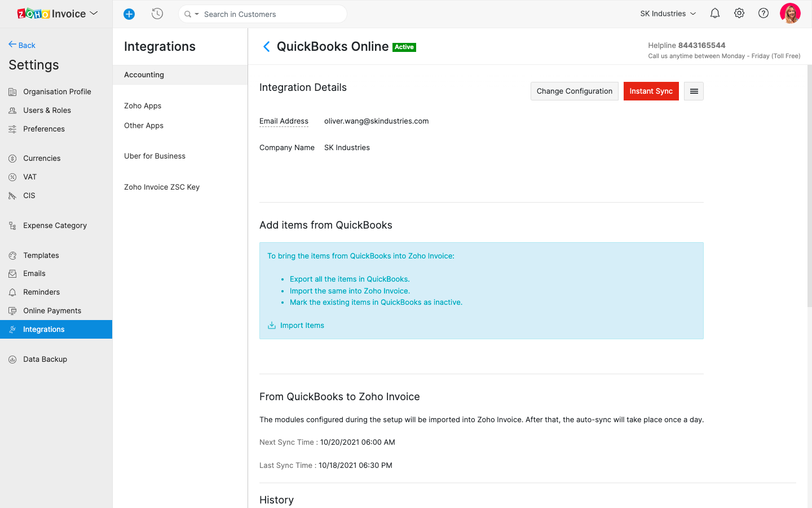Select Zoho Apps in Integrations list
This screenshot has width=812, height=508.
coord(143,106)
